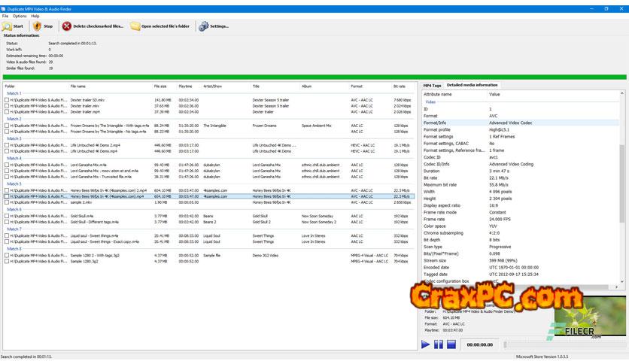629x364 pixels.
Task: Select the Gold Skull.m4a file row
Action: pyautogui.click(x=208, y=216)
